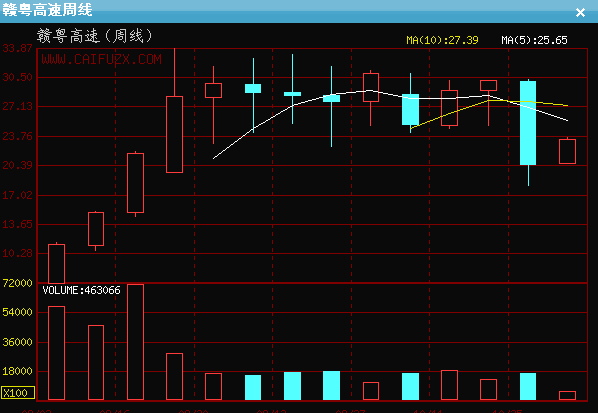
Task: Click the WWW.CAIFUZX.COM watermark link
Action: tap(101, 59)
